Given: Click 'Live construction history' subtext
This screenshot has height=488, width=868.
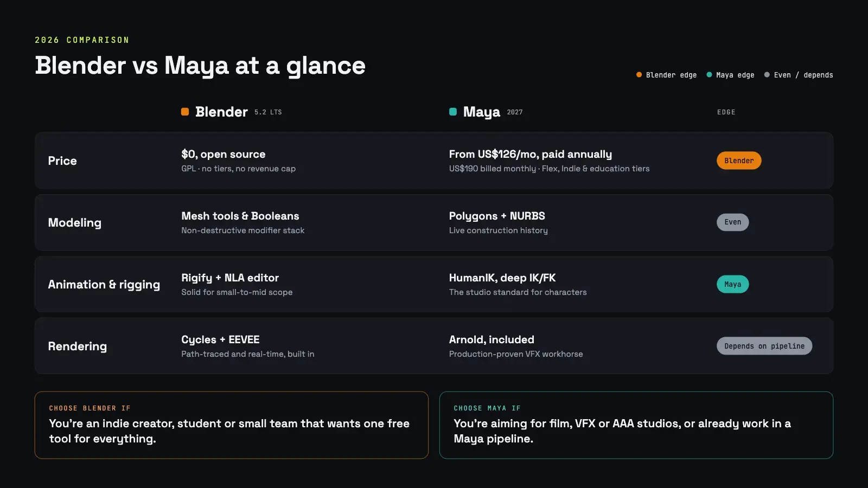Looking at the screenshot, I should (499, 230).
